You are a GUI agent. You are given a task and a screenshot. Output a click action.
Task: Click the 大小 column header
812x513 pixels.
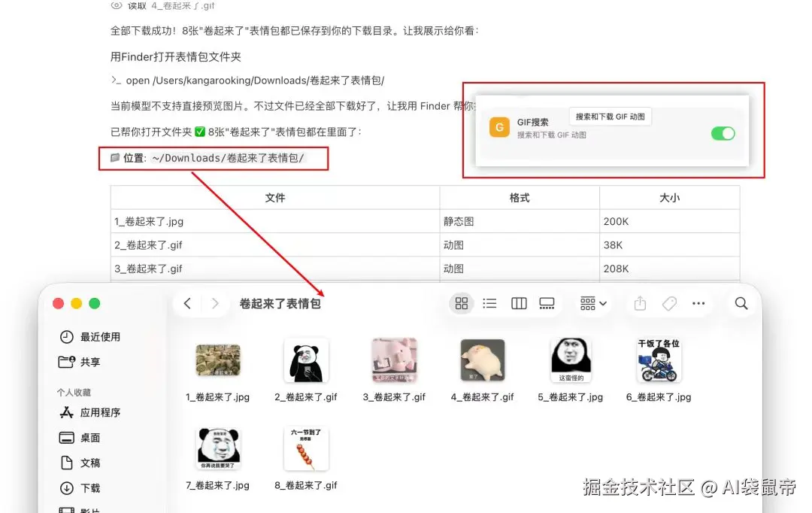669,198
